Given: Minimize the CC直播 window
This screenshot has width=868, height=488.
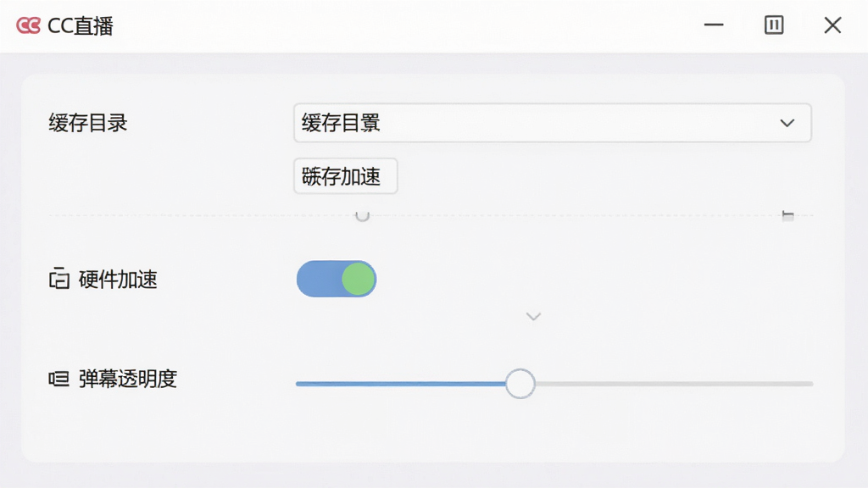Looking at the screenshot, I should click(714, 25).
